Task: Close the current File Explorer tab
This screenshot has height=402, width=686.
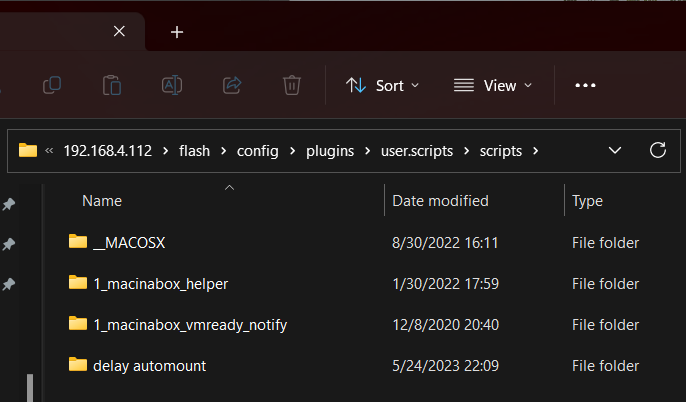Action: [x=119, y=31]
